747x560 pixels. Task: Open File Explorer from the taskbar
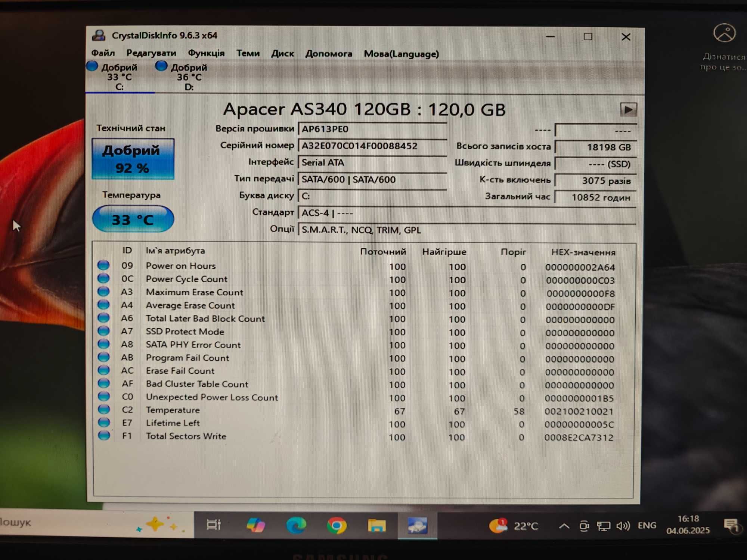click(x=377, y=526)
